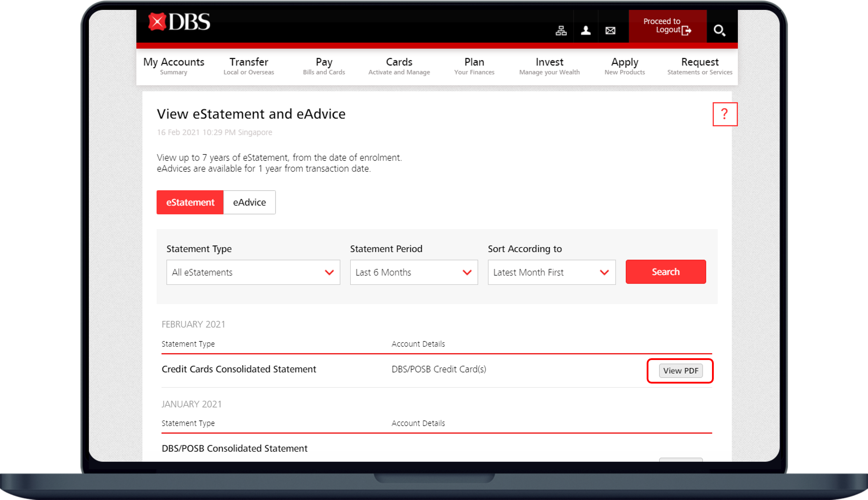The height and width of the screenshot is (500, 868).
Task: Switch to the eAdvice tab
Action: pos(249,202)
